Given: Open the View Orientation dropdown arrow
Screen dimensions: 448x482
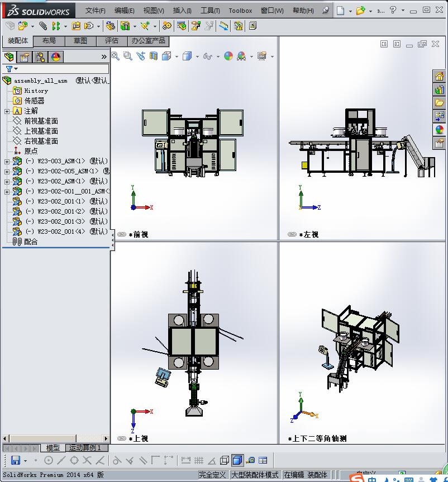Looking at the screenshot, I should coord(177,56).
